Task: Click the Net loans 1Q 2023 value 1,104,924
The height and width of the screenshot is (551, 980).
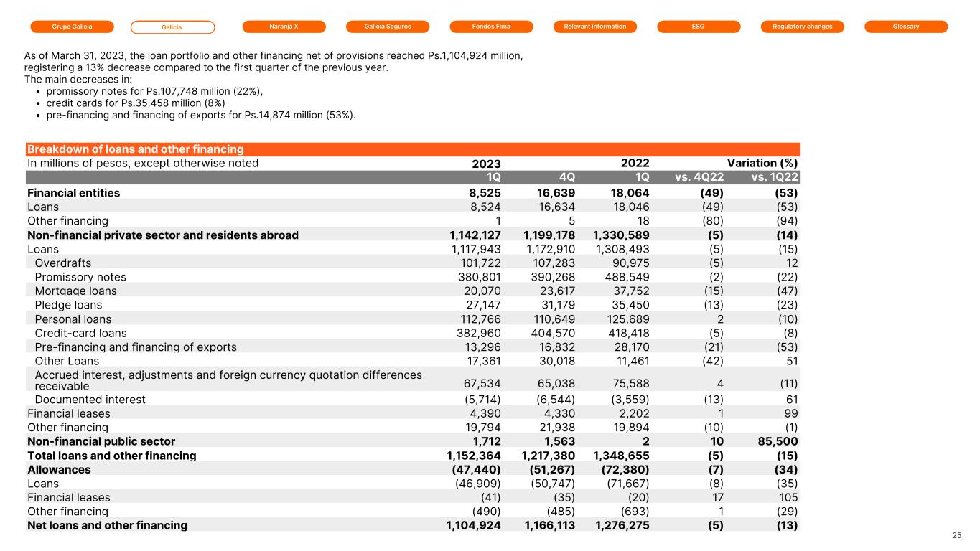Action: (470, 525)
